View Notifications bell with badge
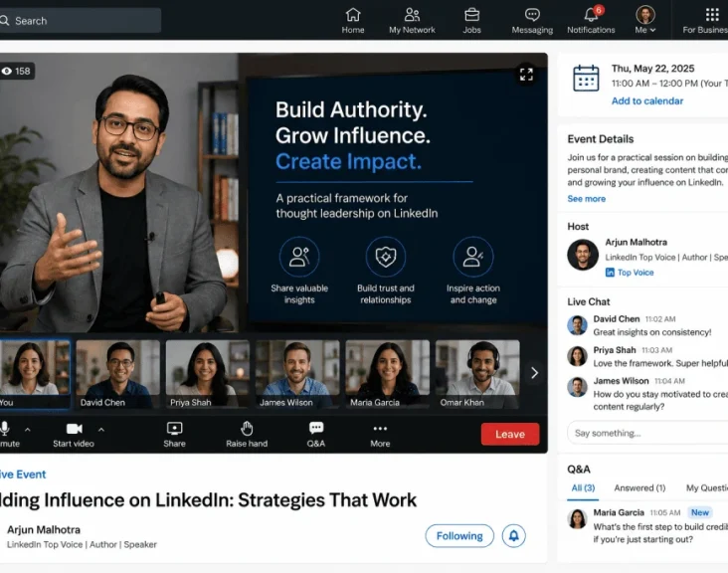 pyautogui.click(x=591, y=21)
